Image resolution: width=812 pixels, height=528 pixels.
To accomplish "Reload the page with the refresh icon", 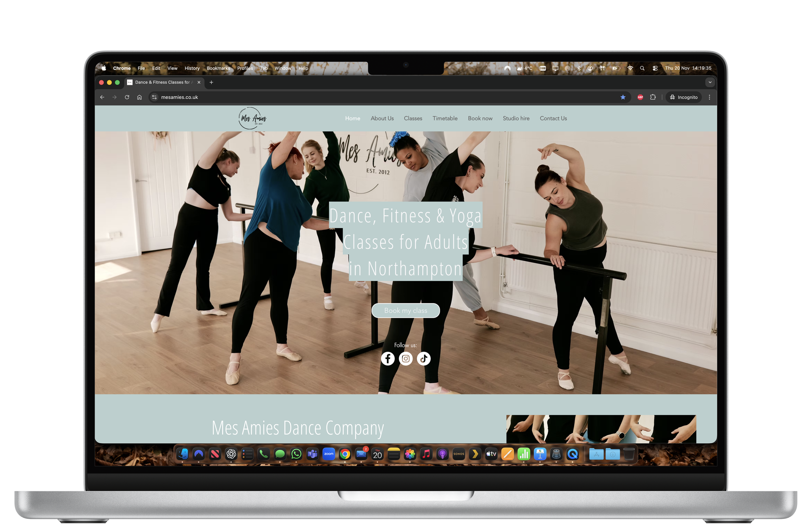I will [127, 97].
